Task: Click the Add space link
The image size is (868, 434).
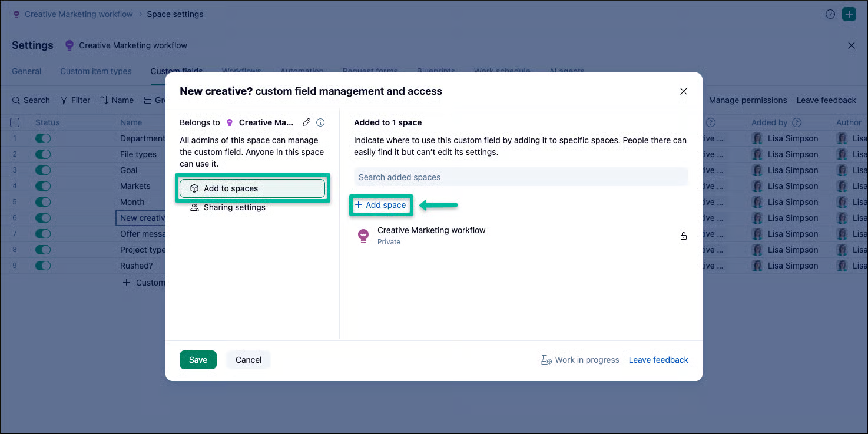Action: pos(380,205)
